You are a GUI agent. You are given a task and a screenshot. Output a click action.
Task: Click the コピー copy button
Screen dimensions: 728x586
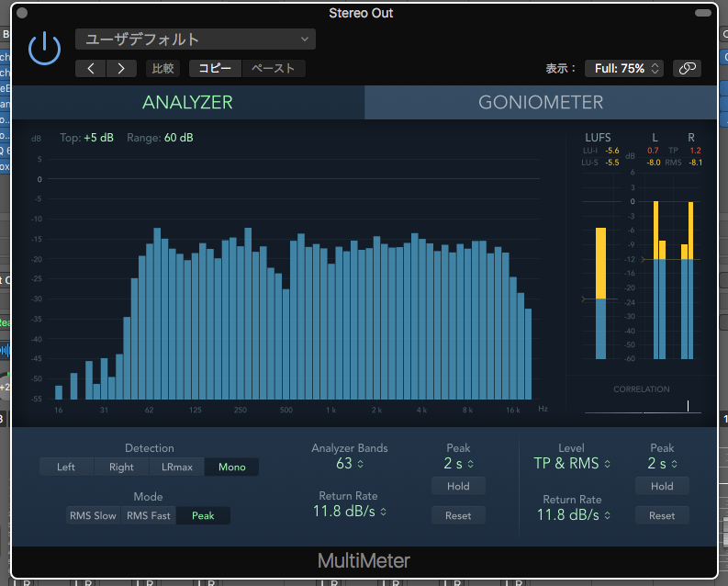click(x=215, y=68)
